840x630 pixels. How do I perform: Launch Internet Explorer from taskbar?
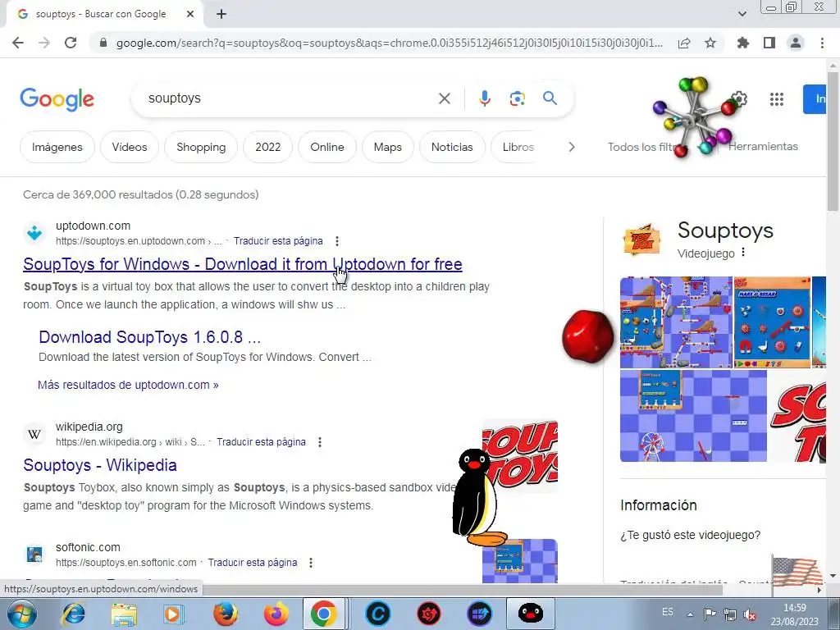point(73,614)
